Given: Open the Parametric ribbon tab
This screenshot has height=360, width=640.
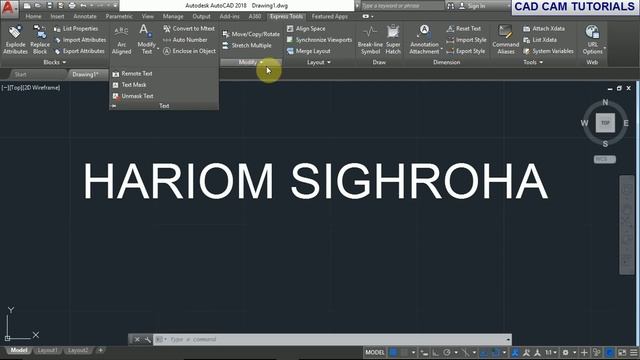Looking at the screenshot, I should (119, 16).
